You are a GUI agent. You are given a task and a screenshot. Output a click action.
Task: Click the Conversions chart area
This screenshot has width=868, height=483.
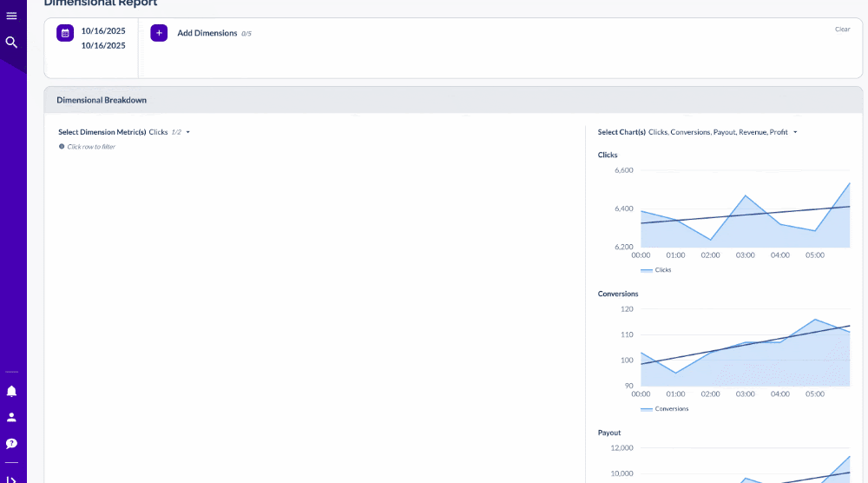pos(745,356)
